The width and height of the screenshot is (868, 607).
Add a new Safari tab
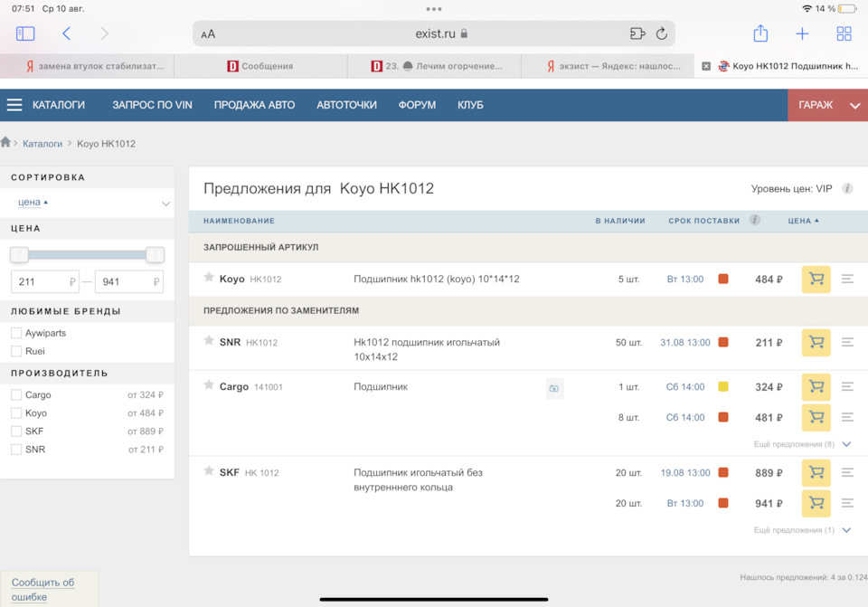[x=802, y=33]
